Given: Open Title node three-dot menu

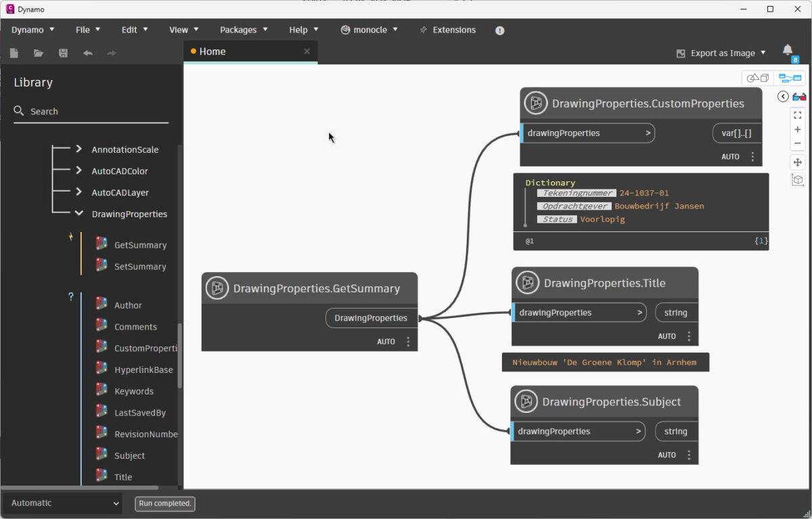Looking at the screenshot, I should (689, 336).
